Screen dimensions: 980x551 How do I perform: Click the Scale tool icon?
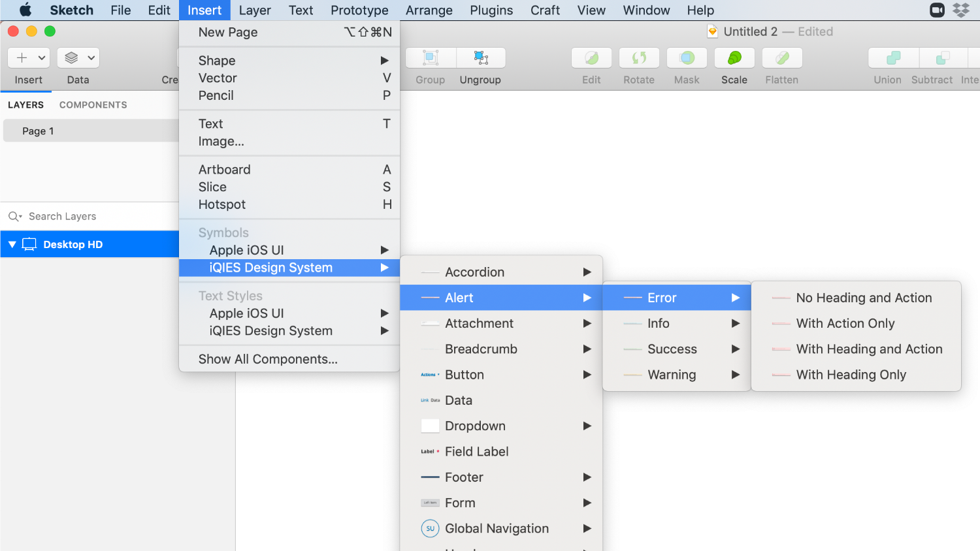[734, 58]
